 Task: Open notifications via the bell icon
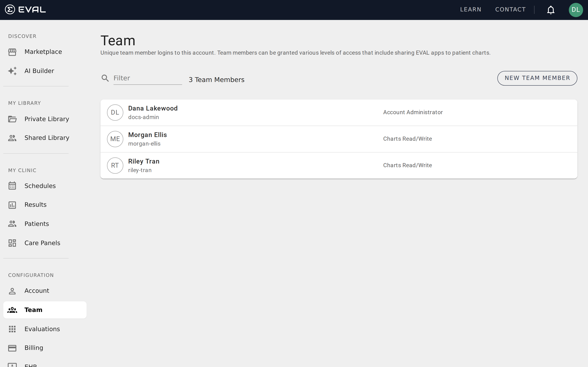tap(550, 10)
